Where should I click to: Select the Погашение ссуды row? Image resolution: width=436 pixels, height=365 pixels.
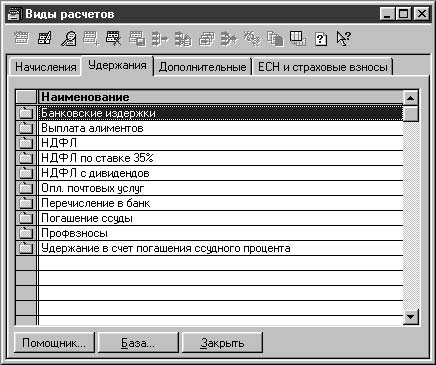[220, 218]
